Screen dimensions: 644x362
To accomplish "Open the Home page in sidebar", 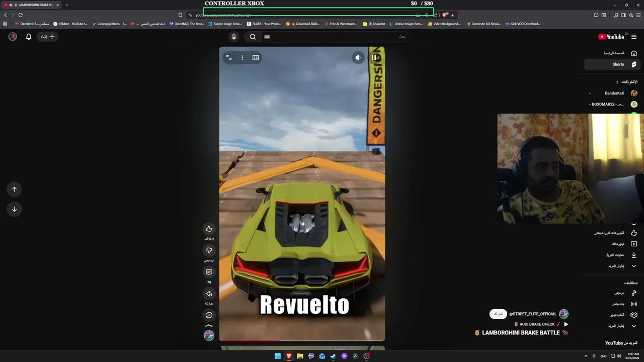I will (x=611, y=53).
